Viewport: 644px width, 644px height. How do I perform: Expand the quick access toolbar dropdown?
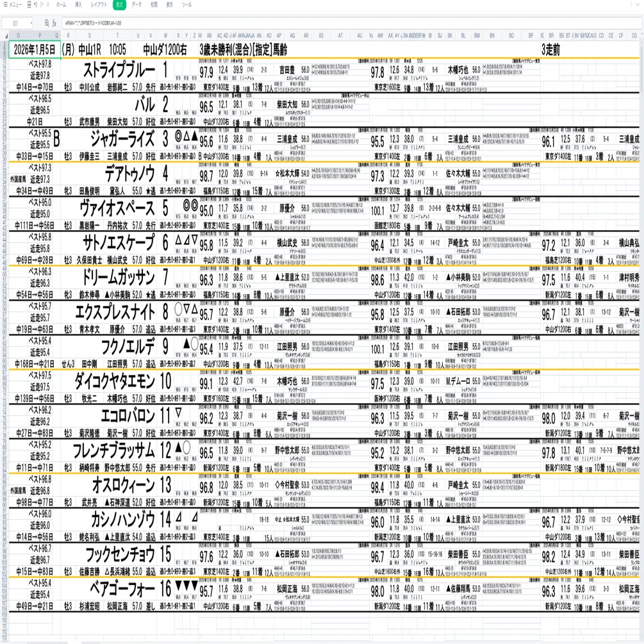48,5
